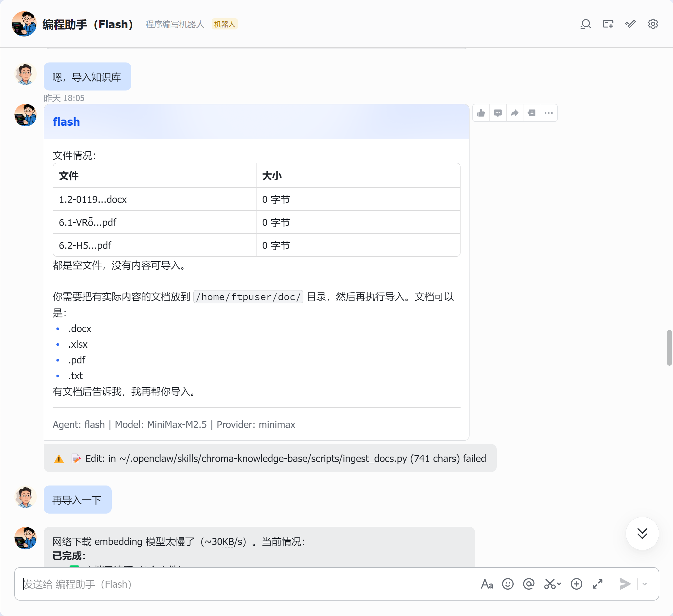This screenshot has width=673, height=616.
Task: Click the send message arrow button
Action: coord(625,584)
